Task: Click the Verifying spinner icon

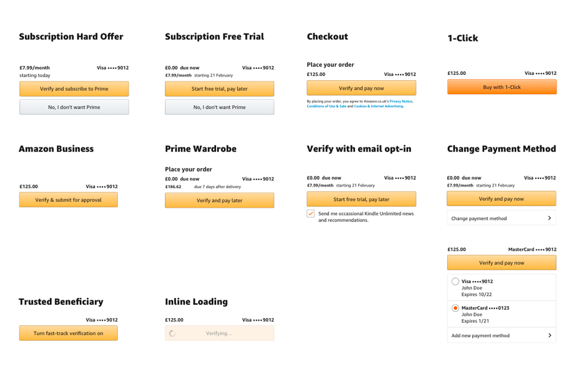Action: 171,333
